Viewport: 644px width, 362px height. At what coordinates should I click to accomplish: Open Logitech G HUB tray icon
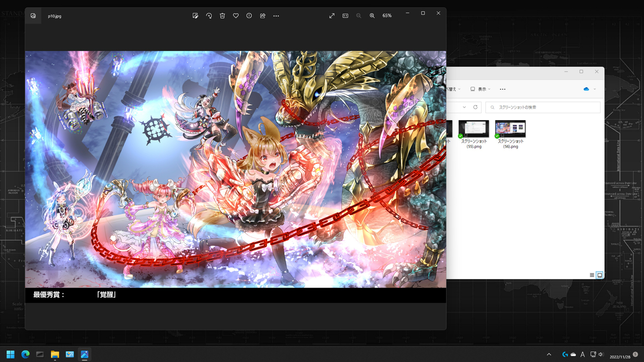(565, 354)
